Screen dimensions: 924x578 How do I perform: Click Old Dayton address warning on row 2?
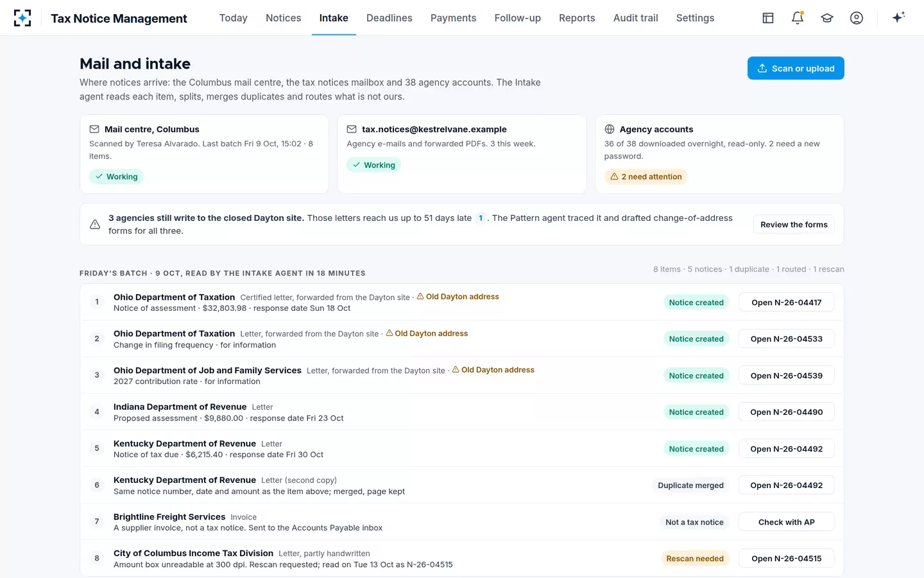click(427, 333)
